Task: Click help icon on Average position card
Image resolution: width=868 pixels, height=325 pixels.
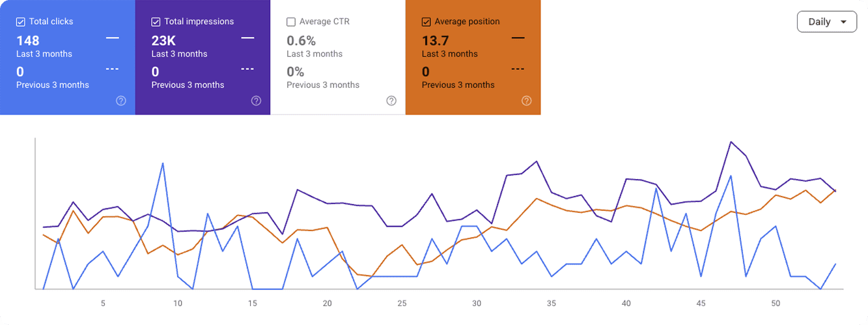Action: click(527, 101)
